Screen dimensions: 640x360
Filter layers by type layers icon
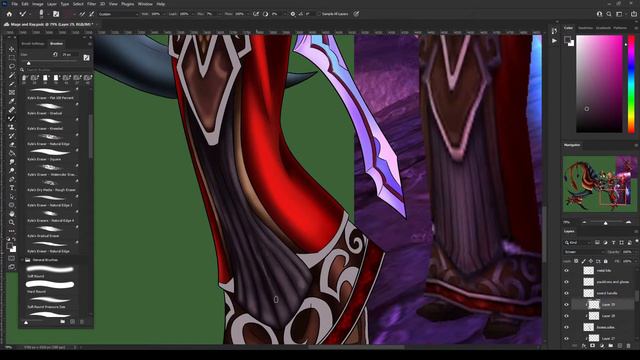click(613, 242)
